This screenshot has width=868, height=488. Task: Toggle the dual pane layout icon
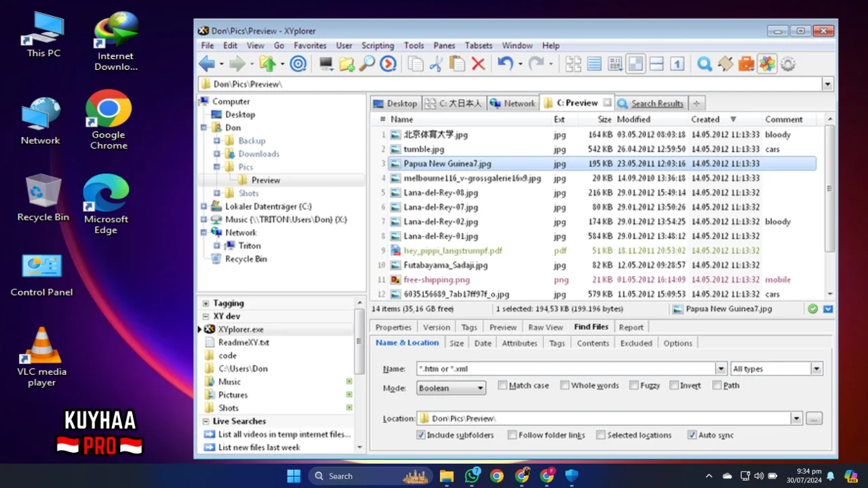[635, 64]
